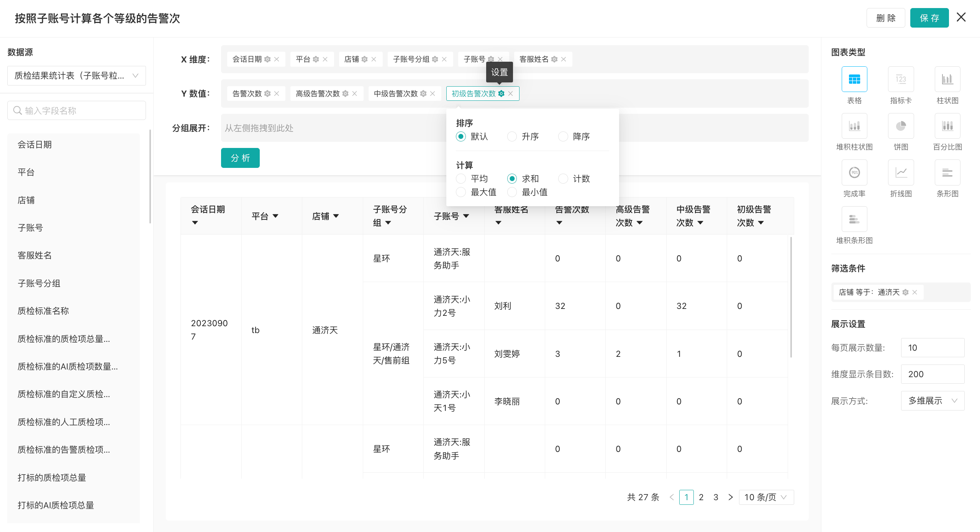Open the 质检结果统计表 data source dropdown

point(77,76)
